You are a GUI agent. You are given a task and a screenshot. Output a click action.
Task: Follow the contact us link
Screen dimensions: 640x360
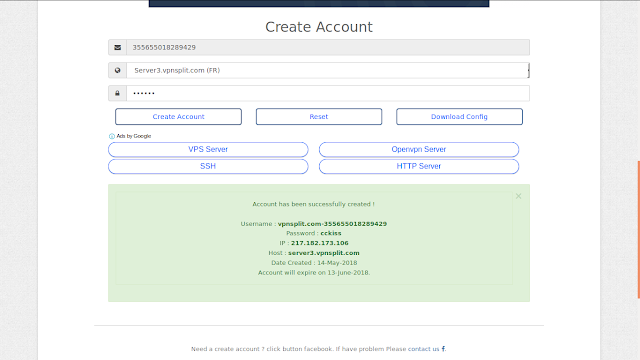(x=423, y=349)
